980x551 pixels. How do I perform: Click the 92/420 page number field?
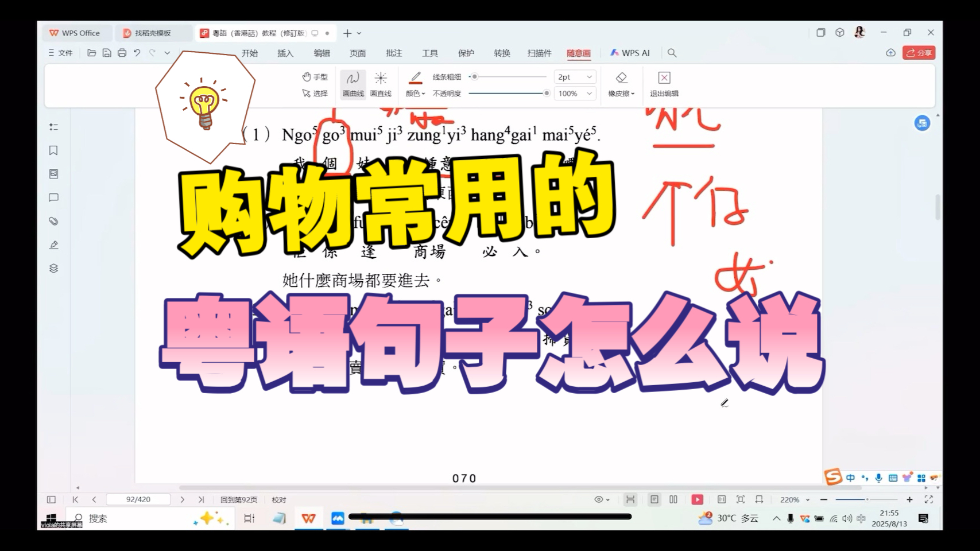click(x=138, y=500)
